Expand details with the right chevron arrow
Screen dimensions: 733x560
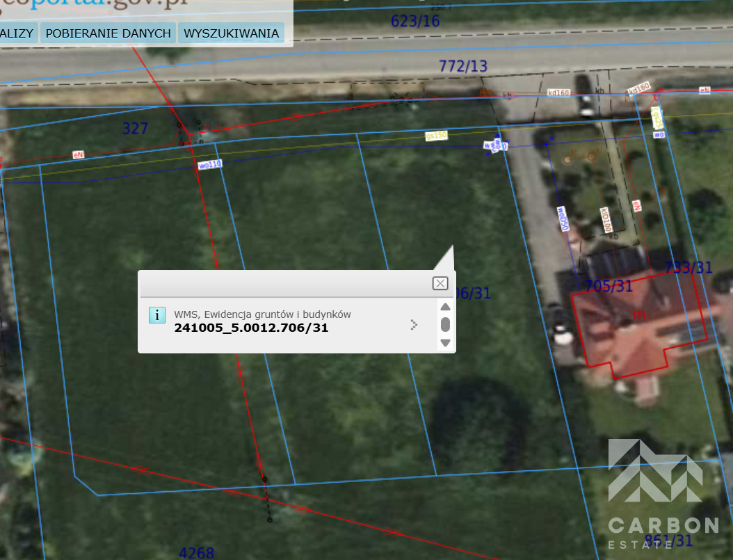pyautogui.click(x=414, y=324)
